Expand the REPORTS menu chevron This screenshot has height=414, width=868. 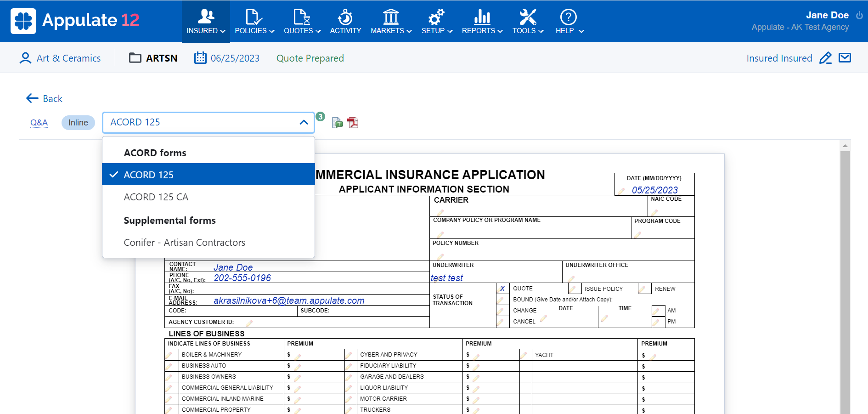point(500,31)
